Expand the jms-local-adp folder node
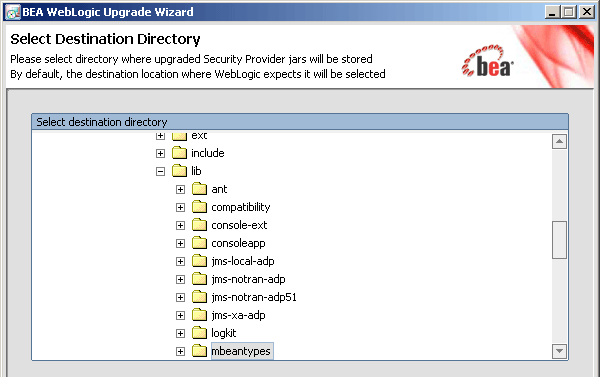 click(x=181, y=261)
